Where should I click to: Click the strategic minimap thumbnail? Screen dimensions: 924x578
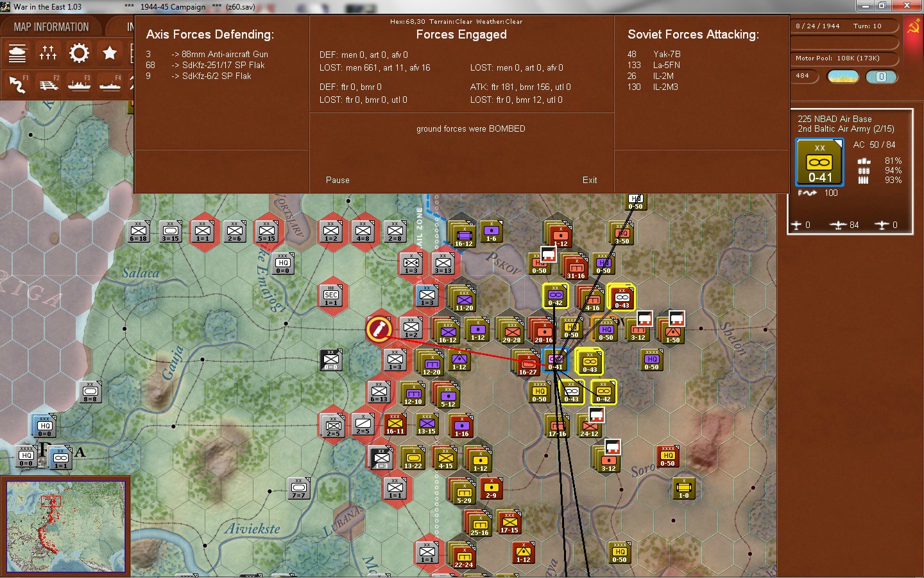[65, 526]
